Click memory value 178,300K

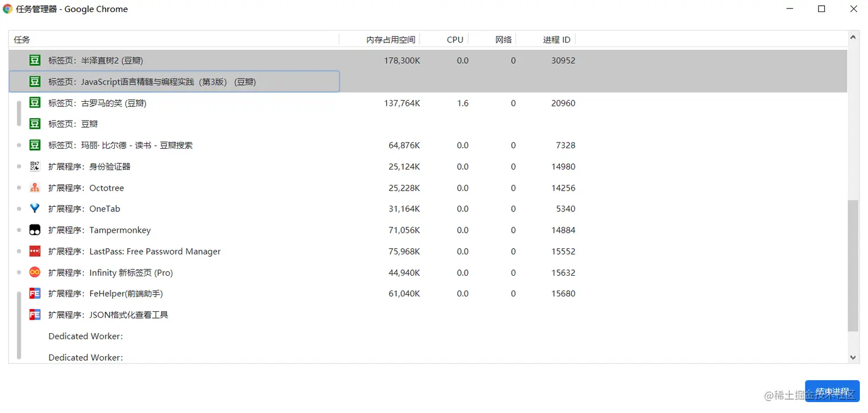pos(402,60)
